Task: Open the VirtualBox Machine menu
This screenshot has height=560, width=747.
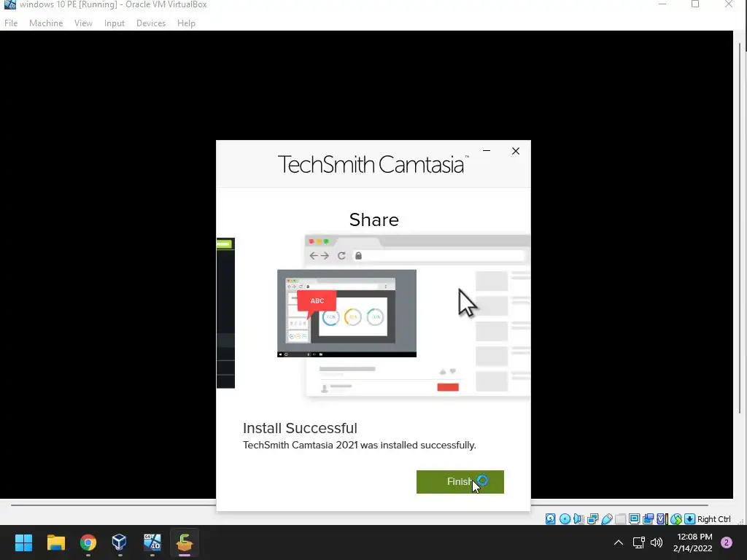Action: [x=46, y=23]
